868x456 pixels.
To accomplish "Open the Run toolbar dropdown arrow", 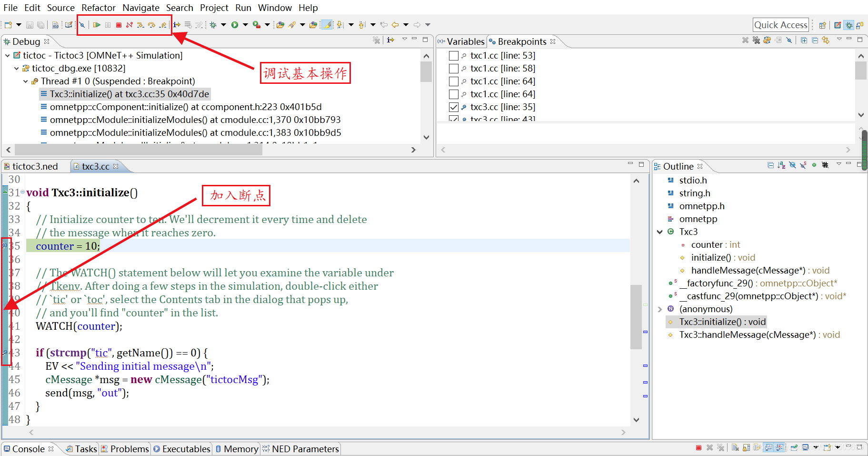I will (244, 24).
